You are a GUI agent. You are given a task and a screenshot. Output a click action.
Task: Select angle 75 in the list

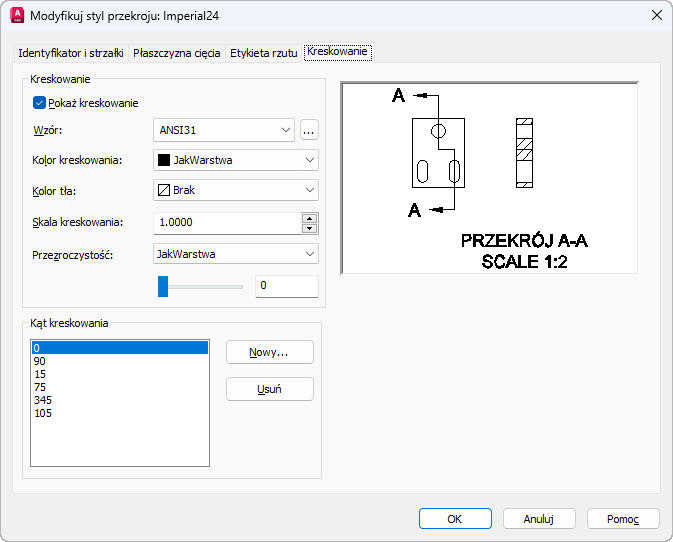[x=120, y=387]
